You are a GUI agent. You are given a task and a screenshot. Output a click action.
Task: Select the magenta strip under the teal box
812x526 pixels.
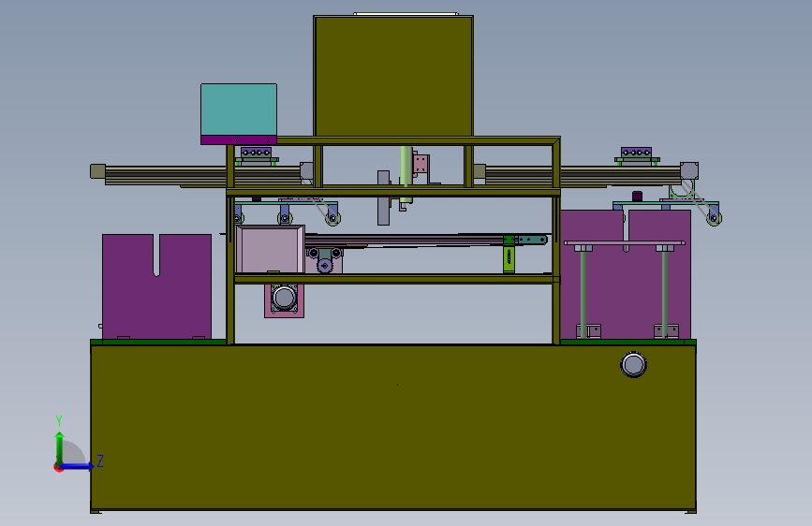pyautogui.click(x=239, y=139)
